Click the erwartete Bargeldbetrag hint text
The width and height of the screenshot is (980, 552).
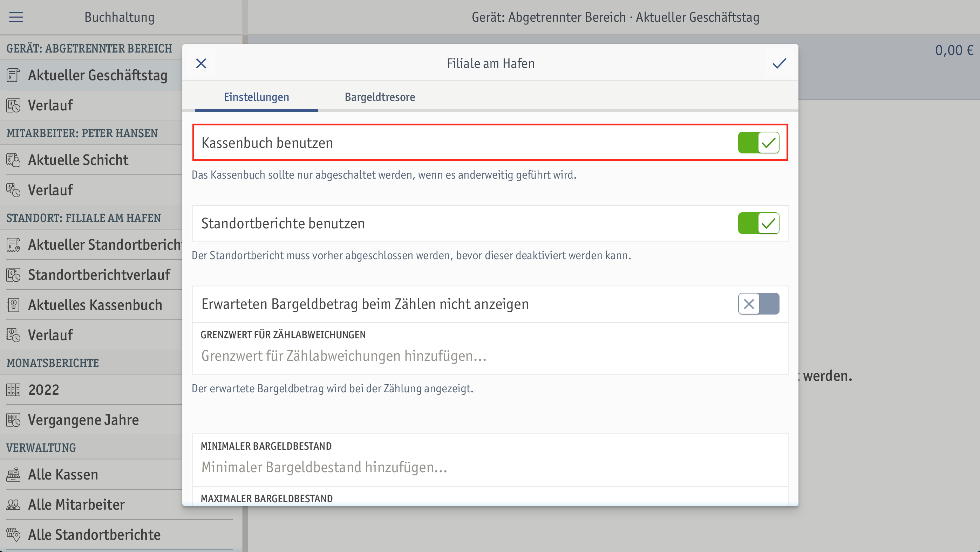[x=332, y=388]
